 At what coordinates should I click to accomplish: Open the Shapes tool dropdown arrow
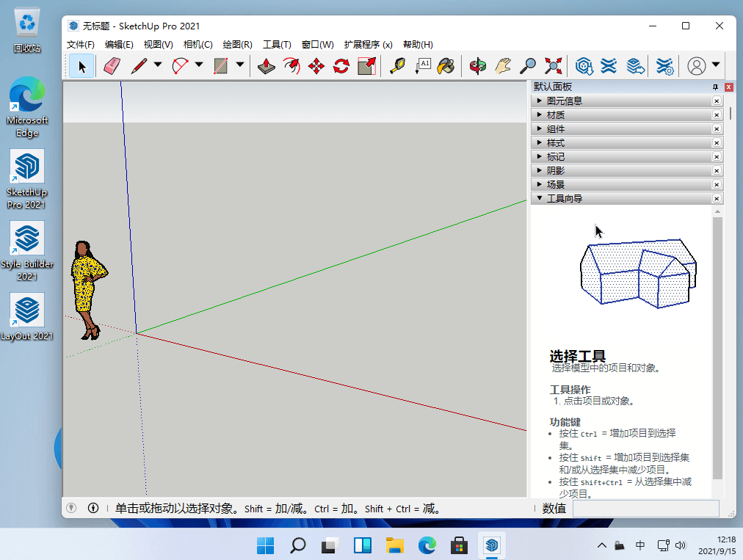(240, 65)
